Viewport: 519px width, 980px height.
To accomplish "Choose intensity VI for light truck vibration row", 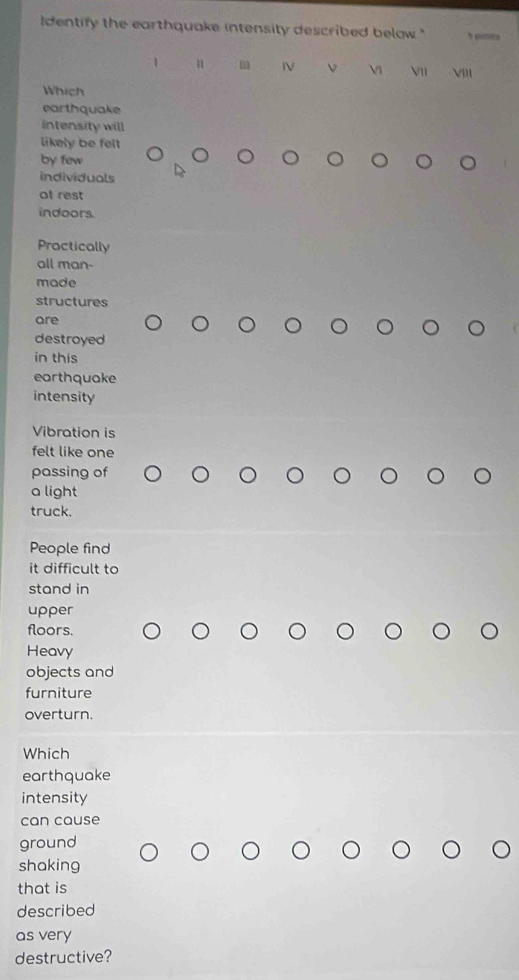I will 389,477.
